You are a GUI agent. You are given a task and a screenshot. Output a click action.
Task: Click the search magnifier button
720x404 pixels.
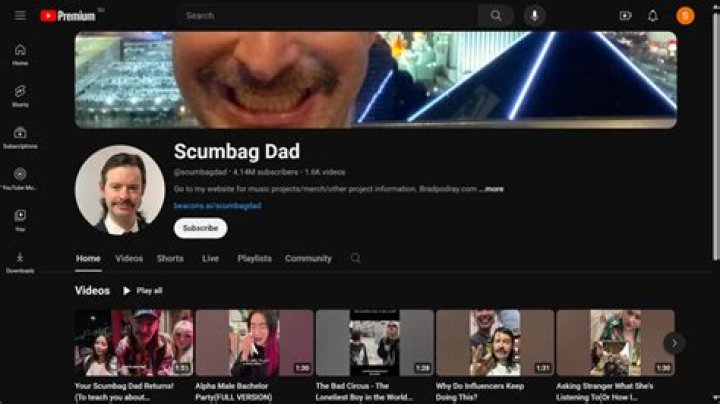pyautogui.click(x=496, y=16)
